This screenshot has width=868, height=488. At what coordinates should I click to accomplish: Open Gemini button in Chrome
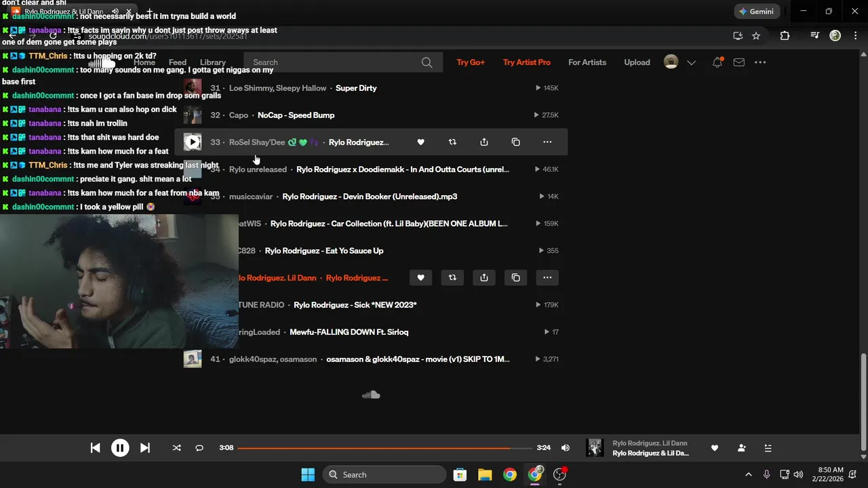pos(757,12)
